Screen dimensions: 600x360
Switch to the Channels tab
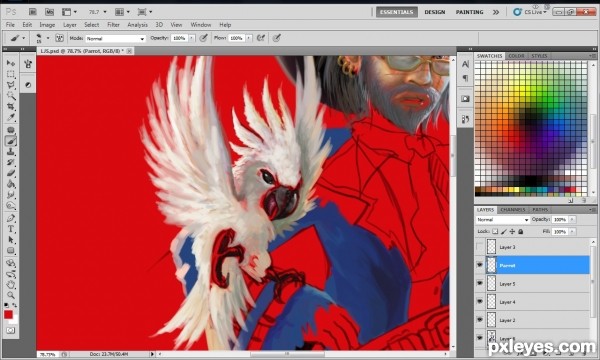(x=513, y=210)
